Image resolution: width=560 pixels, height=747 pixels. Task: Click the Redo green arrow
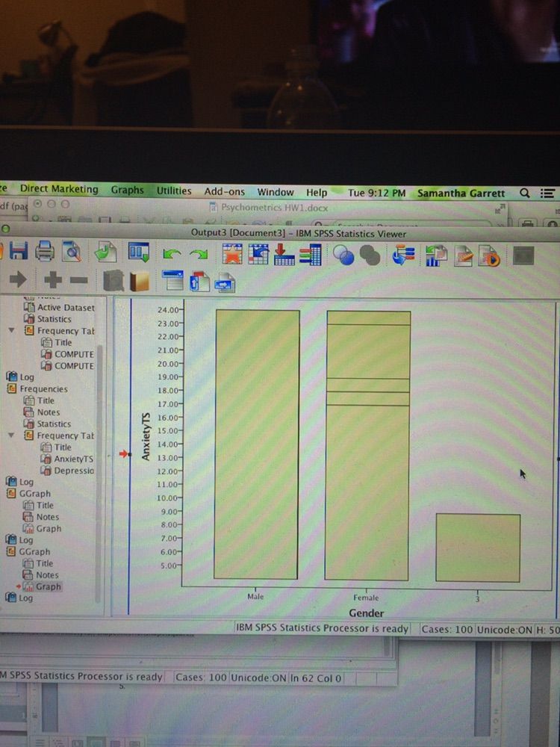(x=199, y=254)
